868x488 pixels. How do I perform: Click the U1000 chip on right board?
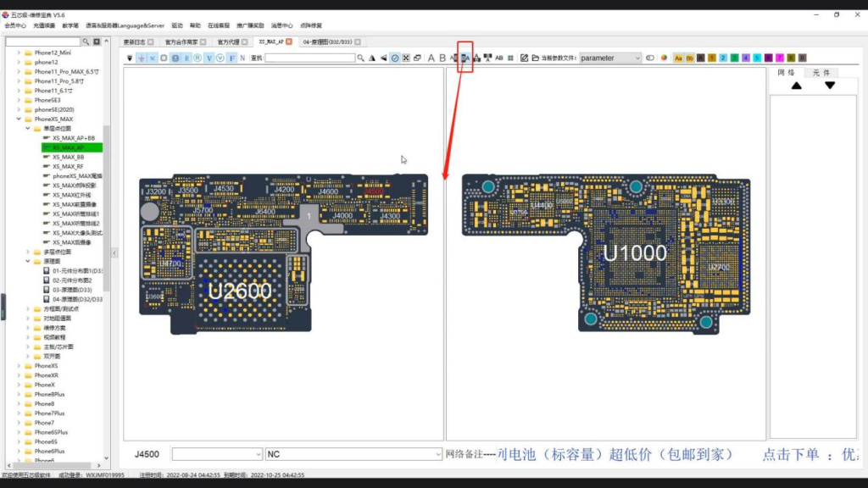click(634, 253)
